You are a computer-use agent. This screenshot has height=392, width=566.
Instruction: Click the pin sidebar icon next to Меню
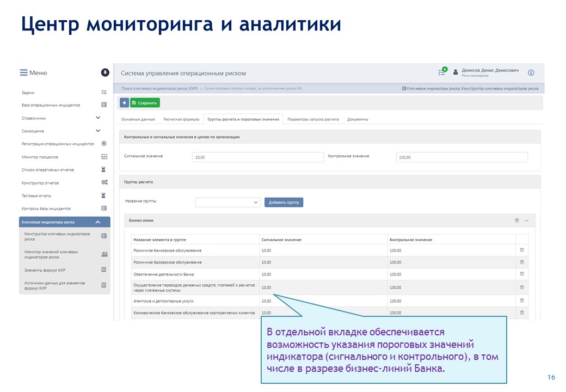click(105, 72)
